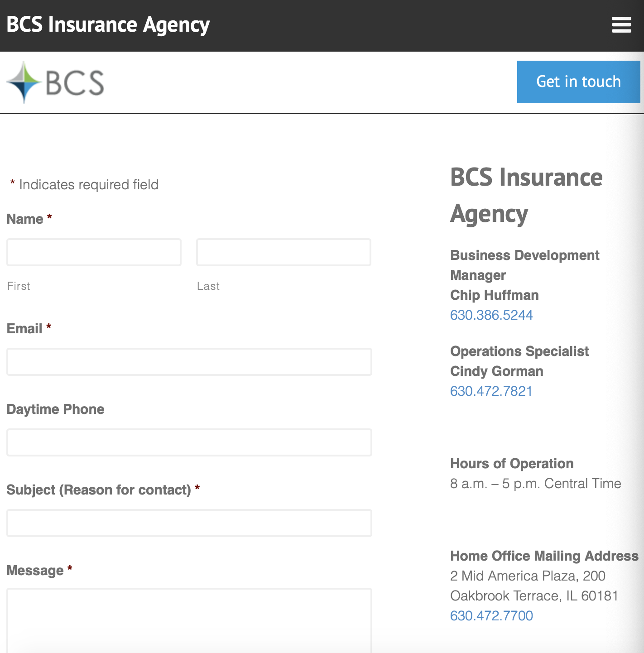Viewport: 644px width, 653px height.
Task: Click '2 Mid America Plaza, 200'
Action: click(x=528, y=576)
